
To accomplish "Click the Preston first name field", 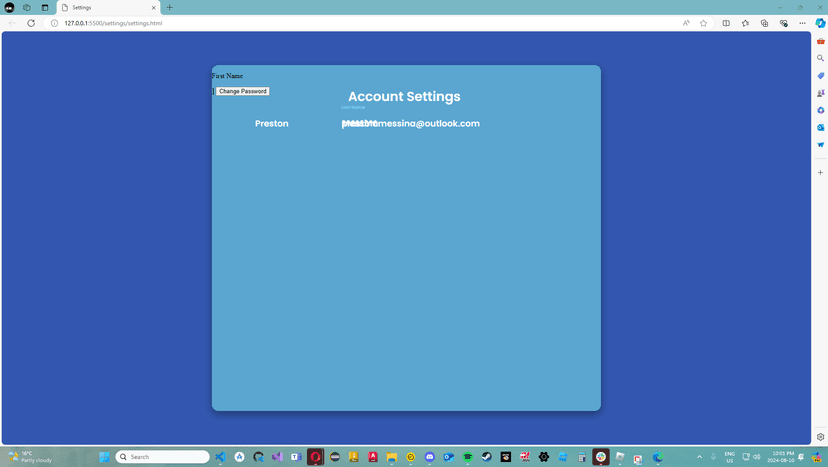I will [x=271, y=124].
